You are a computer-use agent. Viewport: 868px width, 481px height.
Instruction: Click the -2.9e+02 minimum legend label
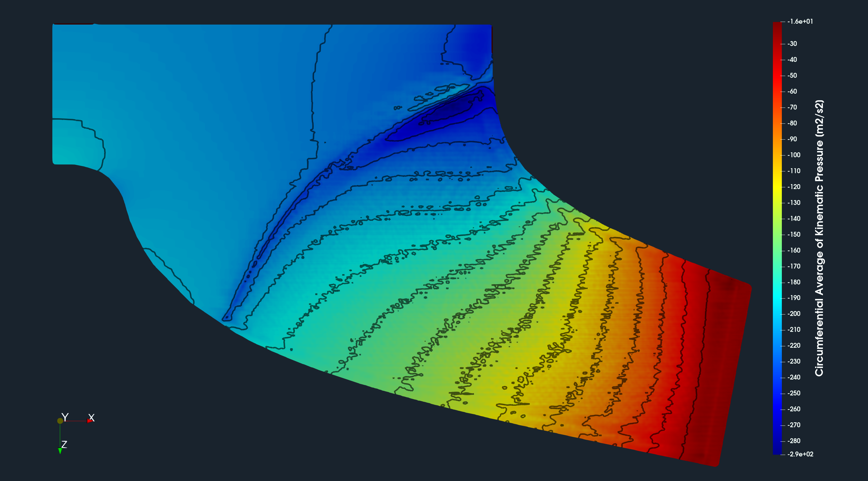pyautogui.click(x=800, y=454)
